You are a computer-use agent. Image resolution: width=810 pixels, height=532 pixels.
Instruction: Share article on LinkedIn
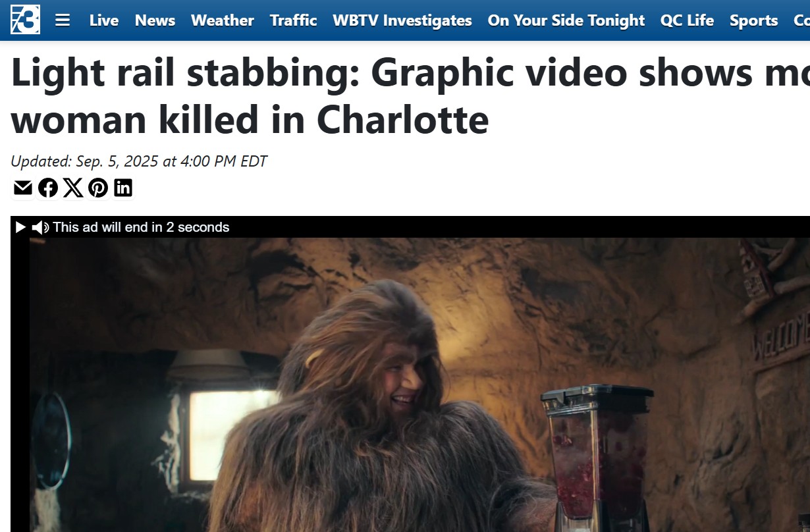[123, 188]
